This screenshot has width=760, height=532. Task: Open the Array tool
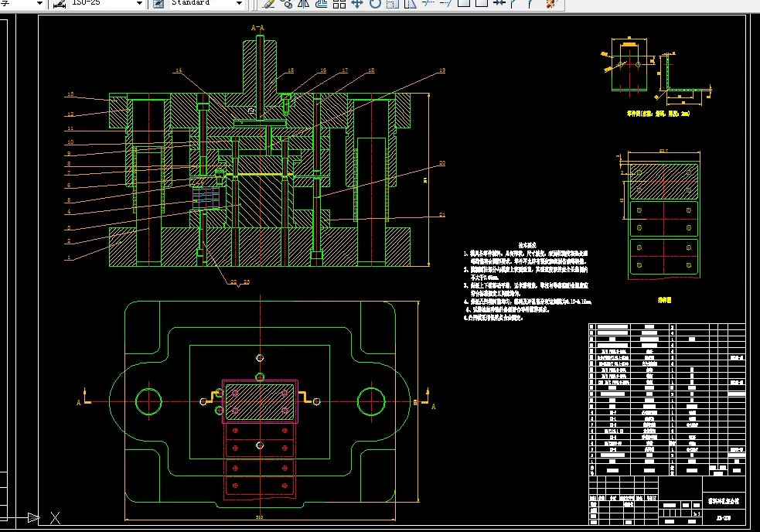339,3
